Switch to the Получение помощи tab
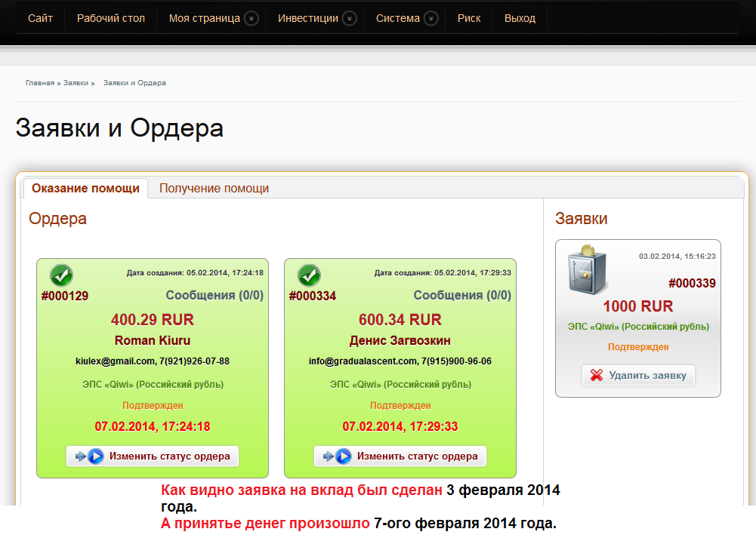 [214, 189]
